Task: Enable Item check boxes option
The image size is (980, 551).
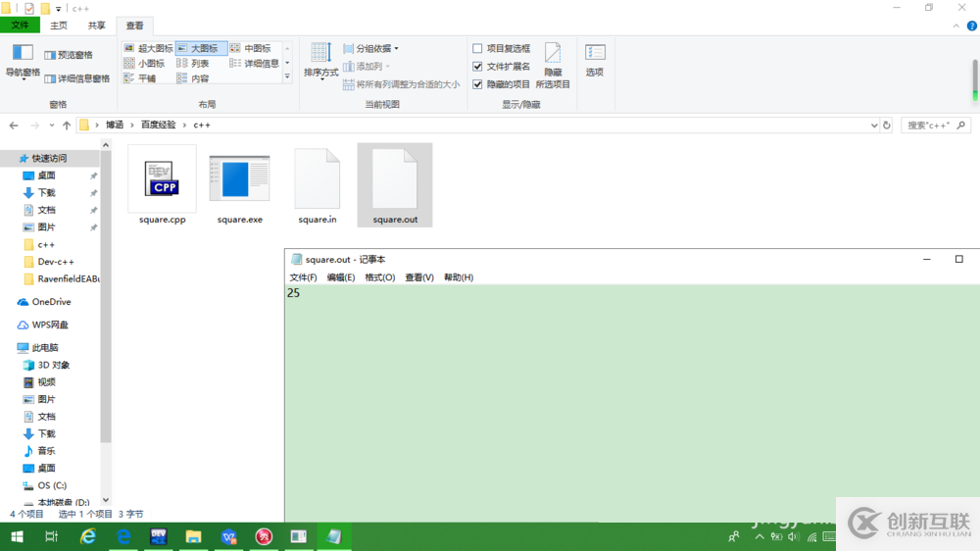Action: 502,48
